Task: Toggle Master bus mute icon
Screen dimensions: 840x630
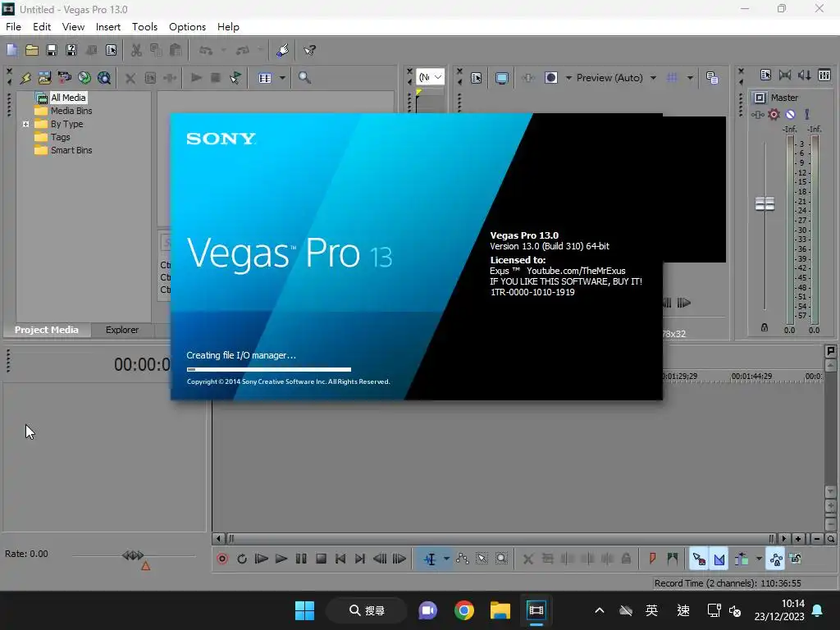Action: point(790,114)
